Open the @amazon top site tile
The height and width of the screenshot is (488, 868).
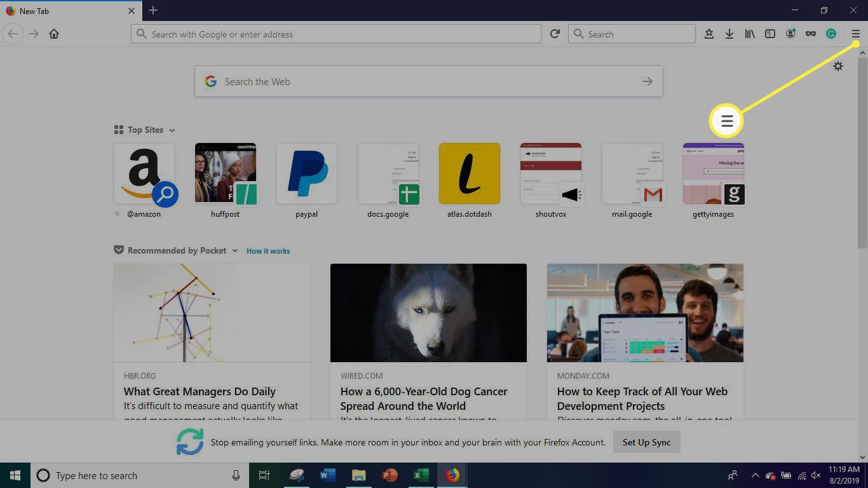tap(144, 173)
